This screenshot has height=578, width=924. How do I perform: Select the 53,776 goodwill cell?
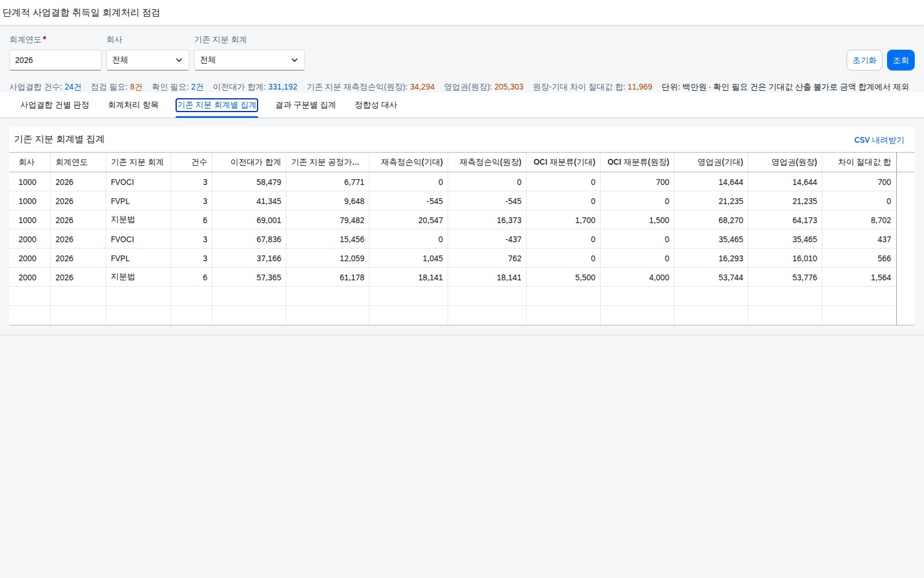[785, 277]
